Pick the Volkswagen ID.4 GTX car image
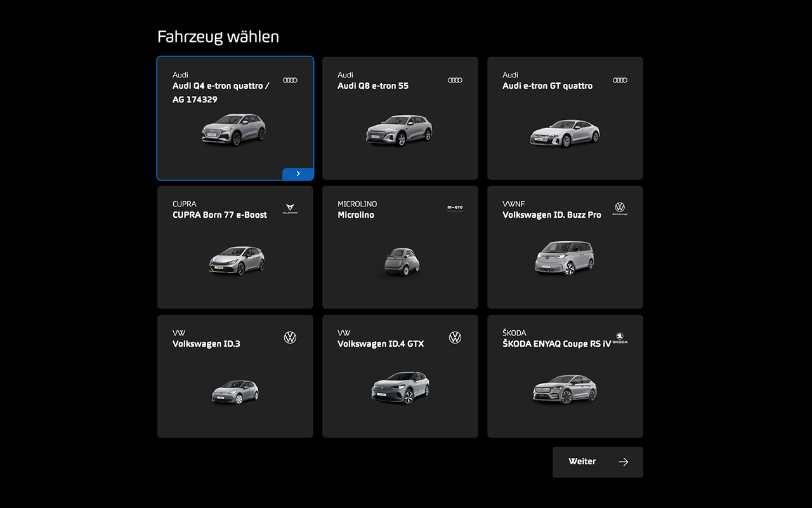Image resolution: width=812 pixels, height=508 pixels. pos(400,387)
